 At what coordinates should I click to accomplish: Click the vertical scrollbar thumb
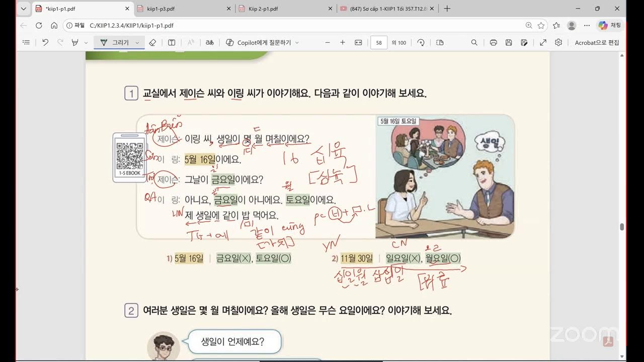click(622, 227)
